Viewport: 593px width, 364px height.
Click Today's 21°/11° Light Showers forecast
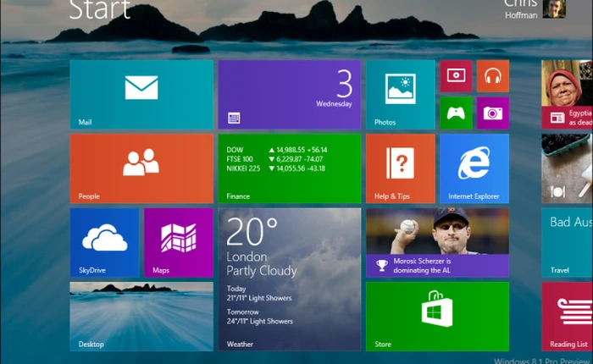point(259,294)
